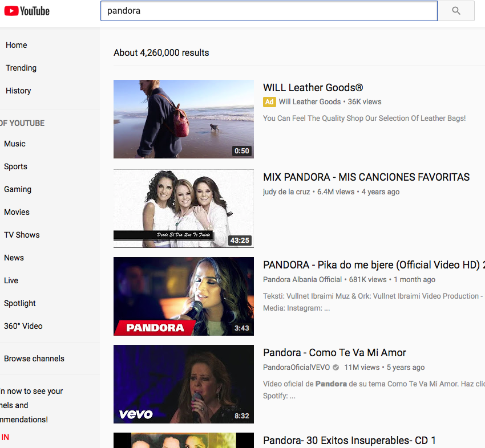Click the magnifier search button
Viewport: 485px width, 448px height.
tap(456, 11)
